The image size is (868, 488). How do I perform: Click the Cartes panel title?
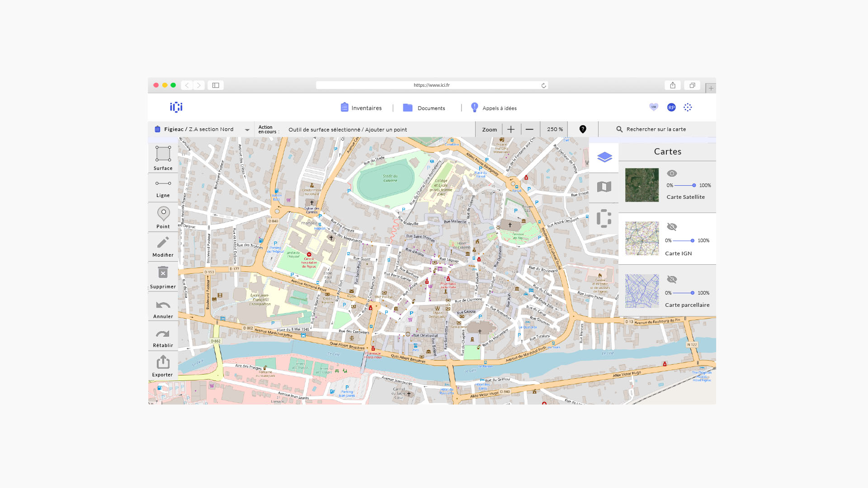point(667,151)
